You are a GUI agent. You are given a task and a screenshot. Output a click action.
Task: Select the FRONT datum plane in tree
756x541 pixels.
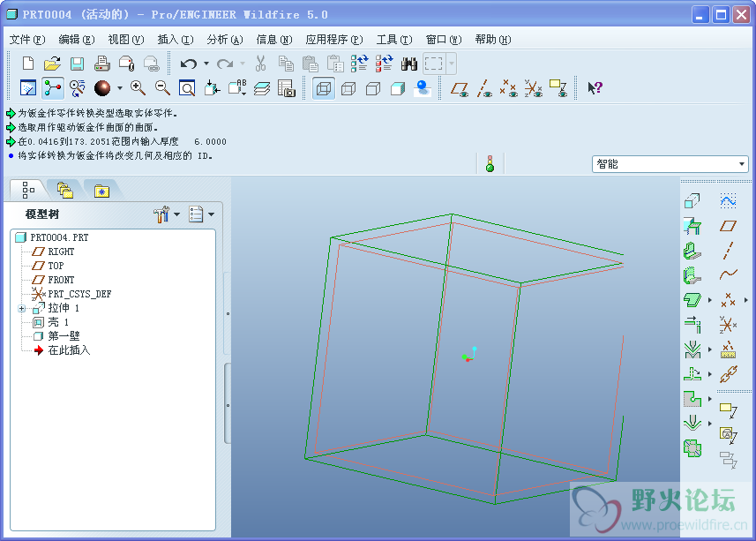(61, 280)
